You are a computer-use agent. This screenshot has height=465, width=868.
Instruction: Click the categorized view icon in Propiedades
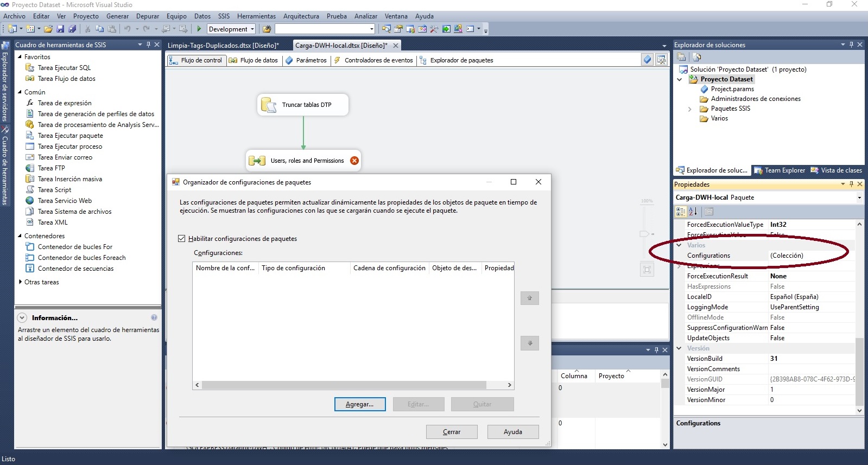[681, 212]
